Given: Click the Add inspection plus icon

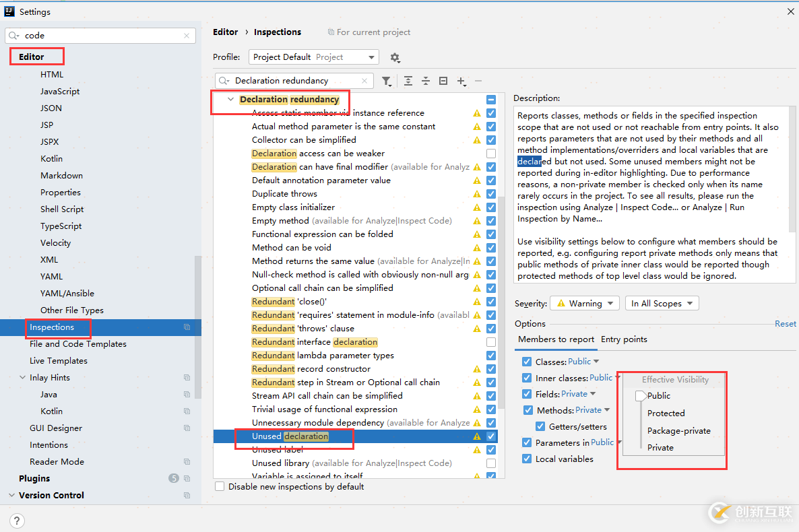Looking at the screenshot, I should pyautogui.click(x=461, y=81).
